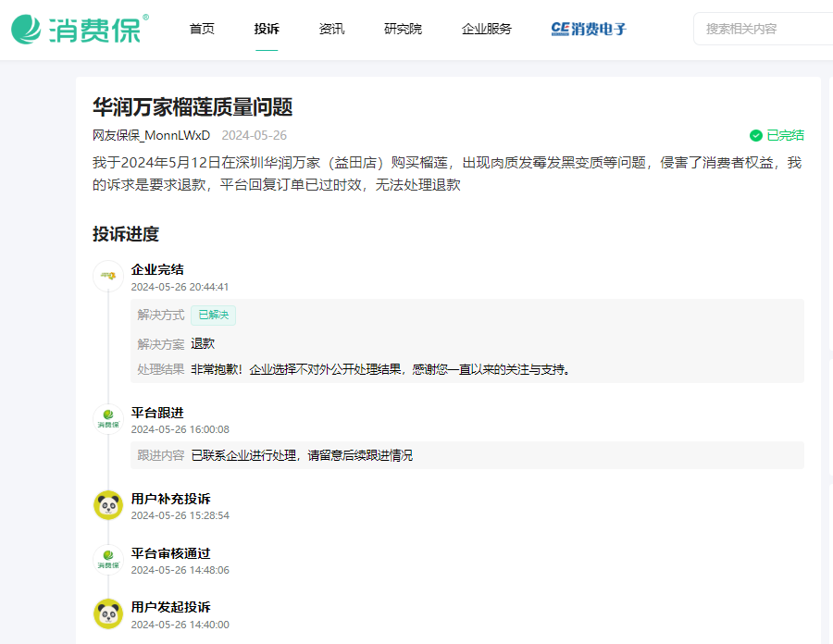Click the 消费保 green logo icon
The width and height of the screenshot is (833, 644).
[28, 29]
